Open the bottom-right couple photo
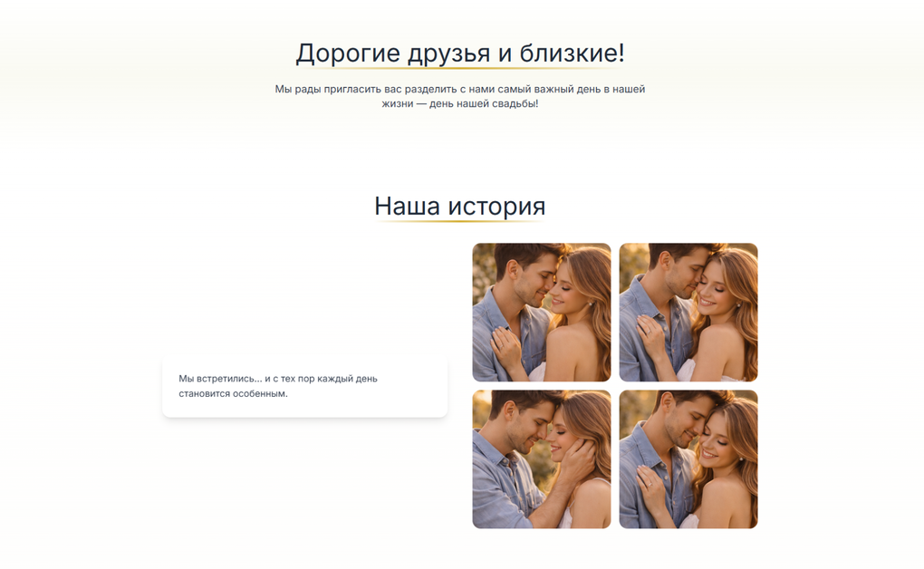924x569 pixels. coord(688,458)
